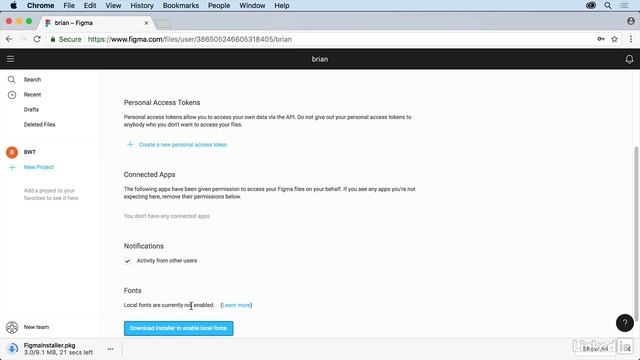The height and width of the screenshot is (360, 640).
Task: Click the Chrome profile icon
Action: (631, 21)
